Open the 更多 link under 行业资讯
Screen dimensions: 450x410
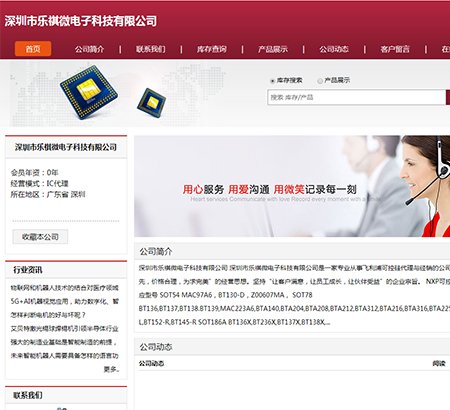pos(112,369)
